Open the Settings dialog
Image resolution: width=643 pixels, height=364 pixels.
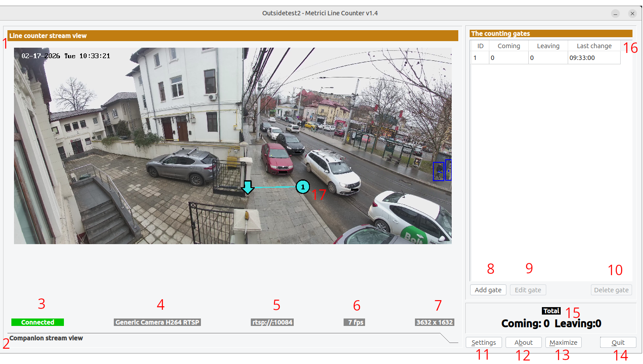(484, 343)
